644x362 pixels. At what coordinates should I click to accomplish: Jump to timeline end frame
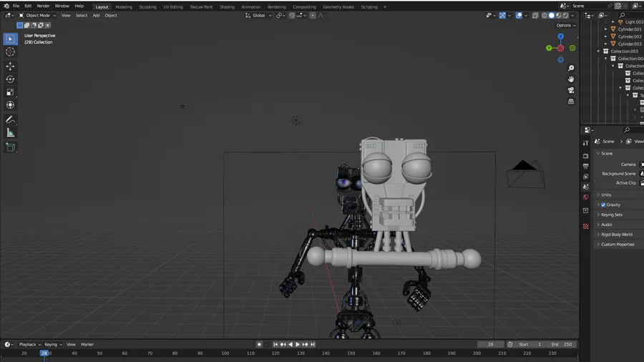313,344
